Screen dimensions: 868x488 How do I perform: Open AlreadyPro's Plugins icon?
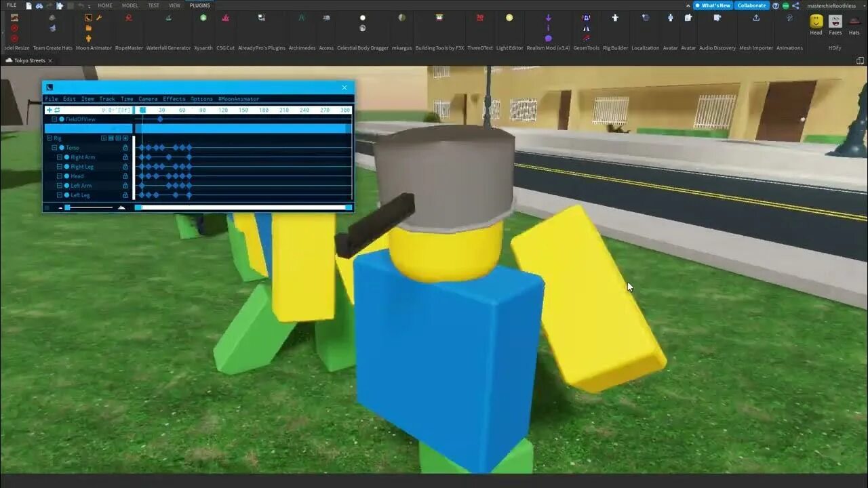click(262, 18)
